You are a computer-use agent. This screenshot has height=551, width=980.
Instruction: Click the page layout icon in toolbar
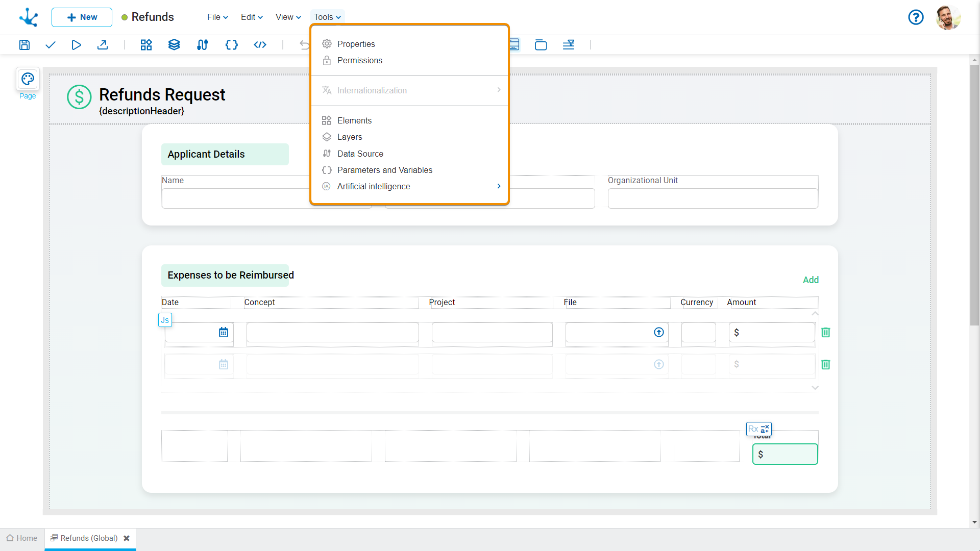point(513,44)
